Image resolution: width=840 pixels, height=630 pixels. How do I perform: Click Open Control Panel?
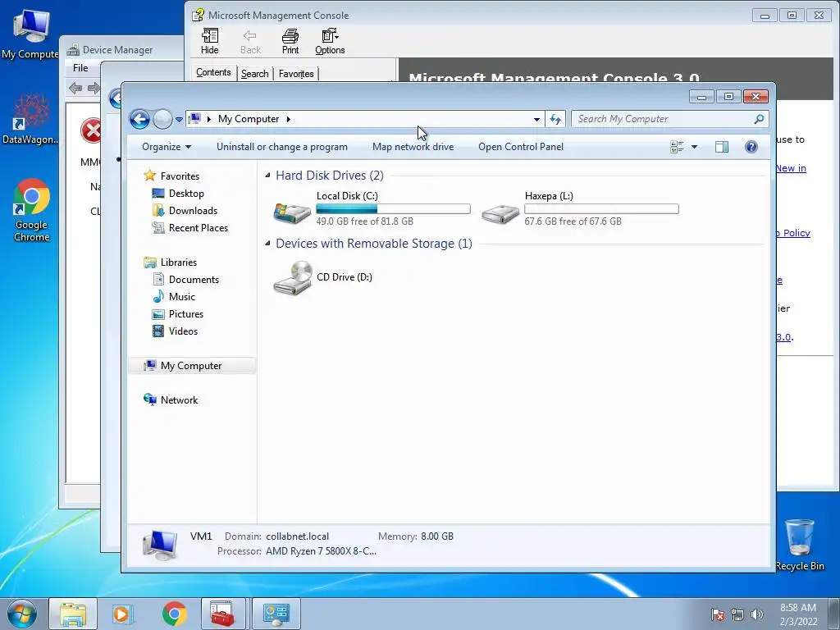tap(521, 147)
